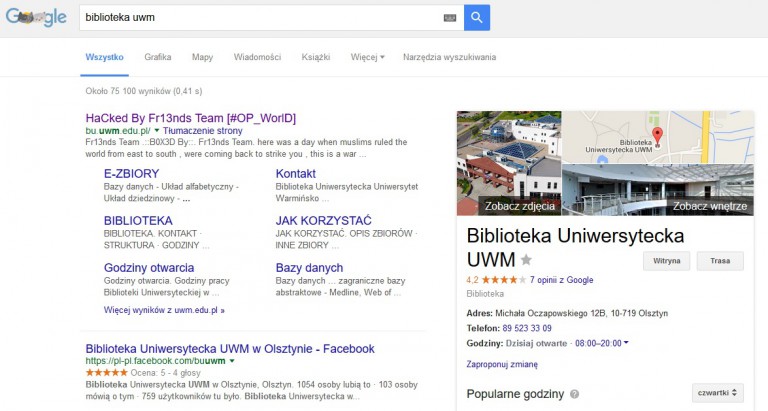The width and height of the screenshot is (768, 411).
Task: Open the 7 opinii z Google reviews link
Action: point(561,280)
